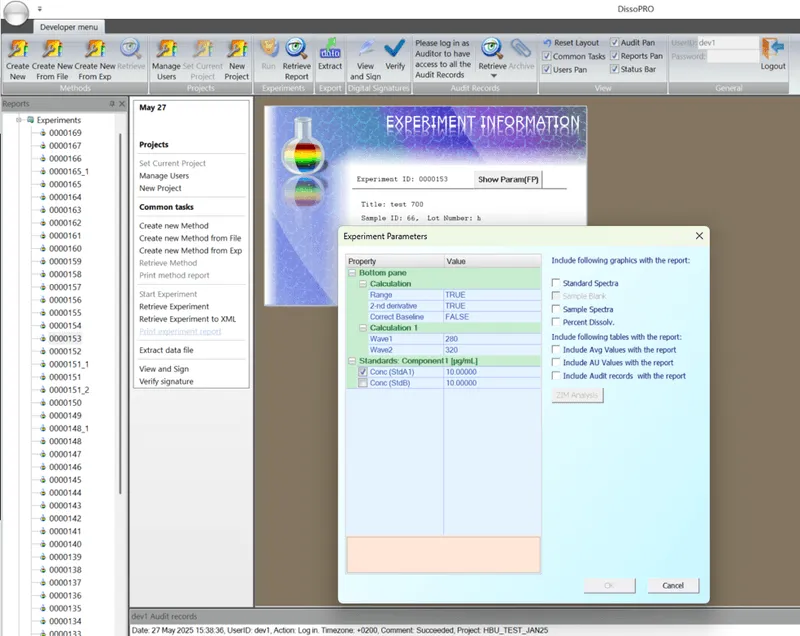Enable the Sample Spectra checkbox

click(556, 309)
